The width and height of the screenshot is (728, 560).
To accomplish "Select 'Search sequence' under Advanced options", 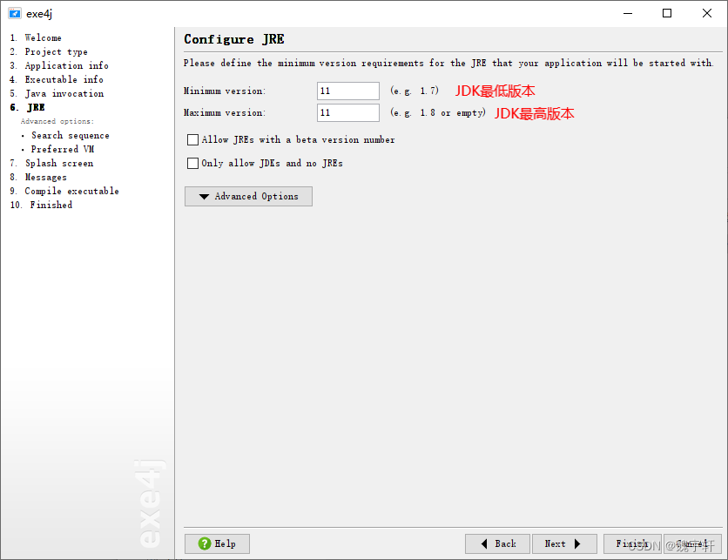I will (70, 135).
